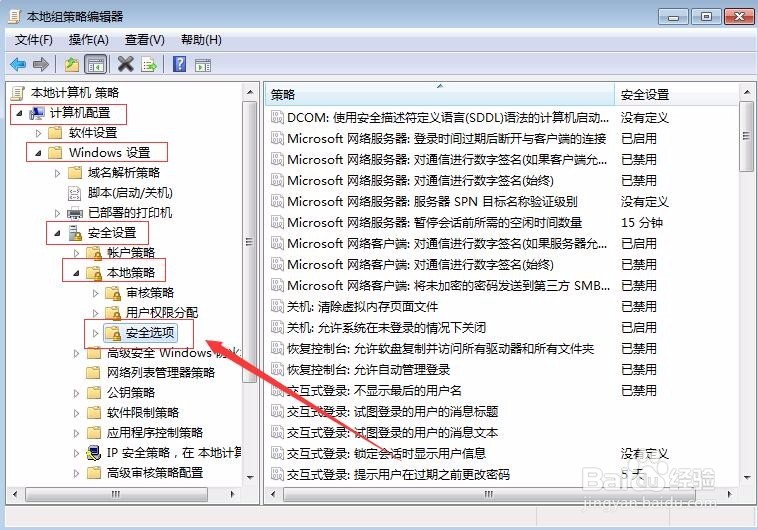The width and height of the screenshot is (758, 530).
Task: Click policy list scrollbar up arrow
Action: point(747,92)
